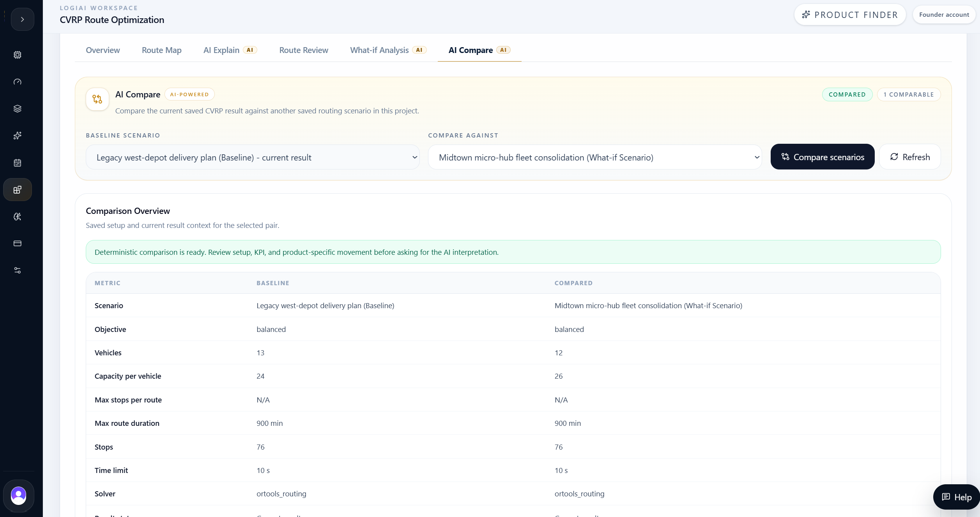This screenshot has height=517, width=980.
Task: Click the CVRP Route Optimization title
Action: [x=112, y=20]
